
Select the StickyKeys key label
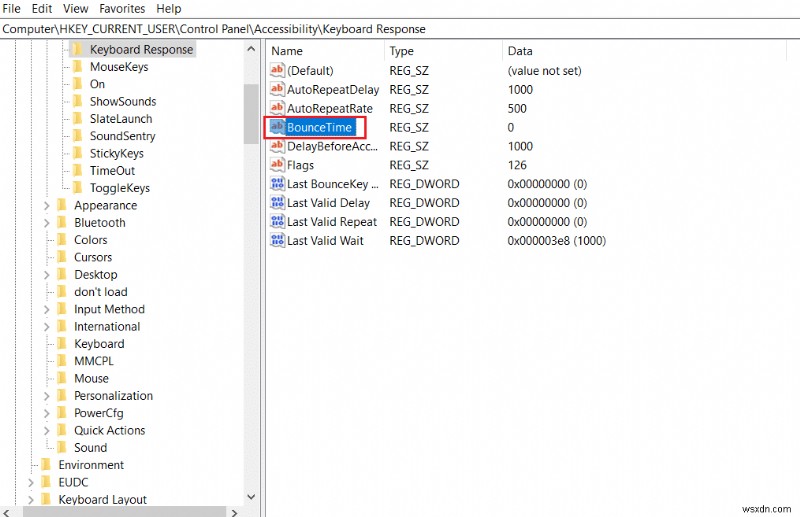click(117, 154)
